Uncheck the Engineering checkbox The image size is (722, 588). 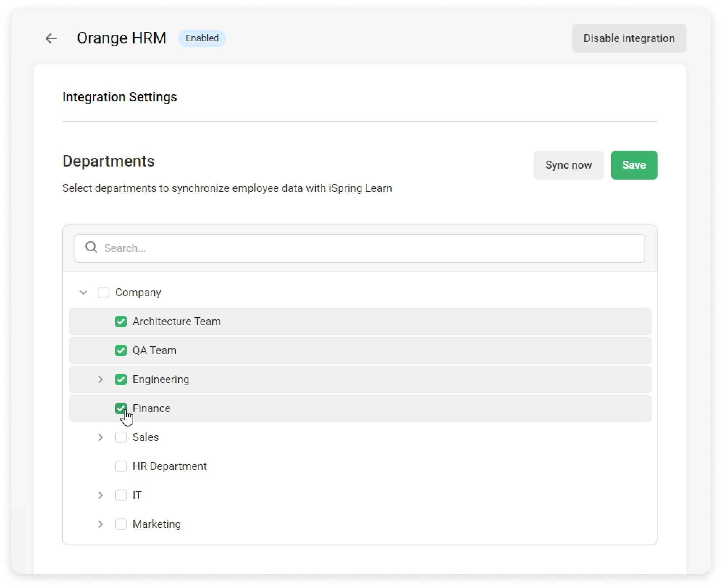(x=121, y=379)
